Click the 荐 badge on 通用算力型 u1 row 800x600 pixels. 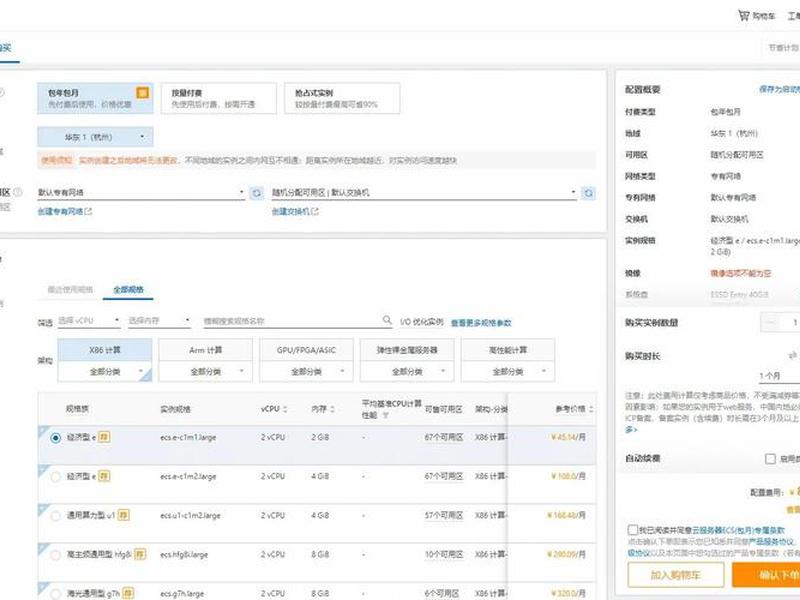(x=123, y=515)
